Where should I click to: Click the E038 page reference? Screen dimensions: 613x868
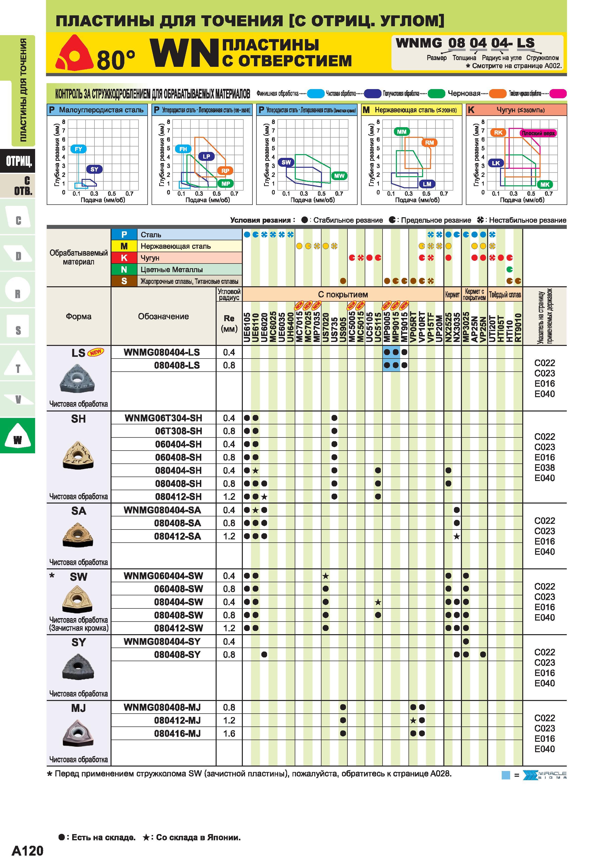pyautogui.click(x=544, y=468)
